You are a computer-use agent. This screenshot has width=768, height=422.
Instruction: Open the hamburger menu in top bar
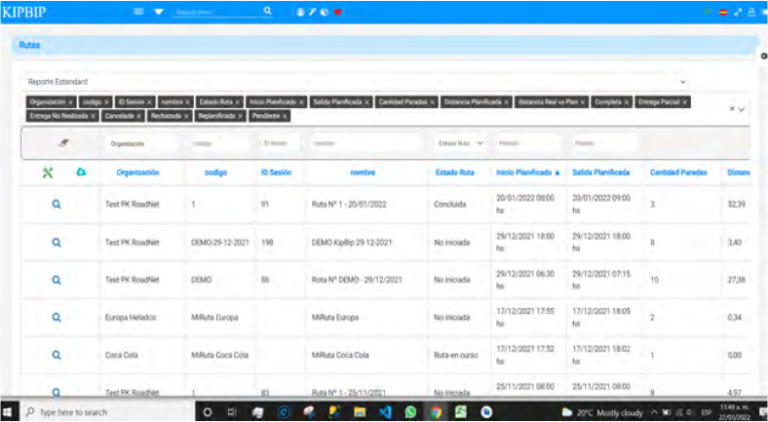[x=139, y=12]
